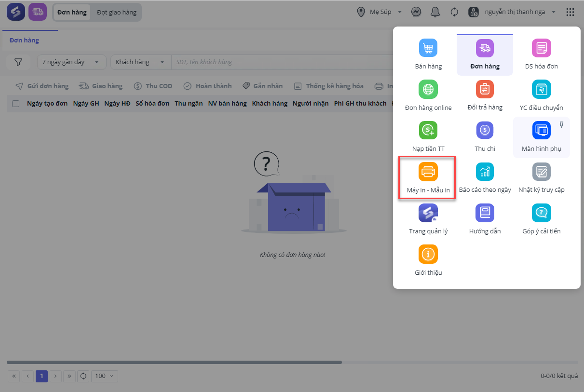Open the Đơn hàng truck icon in app menu
This screenshot has height=392, width=584.
(x=485, y=48)
